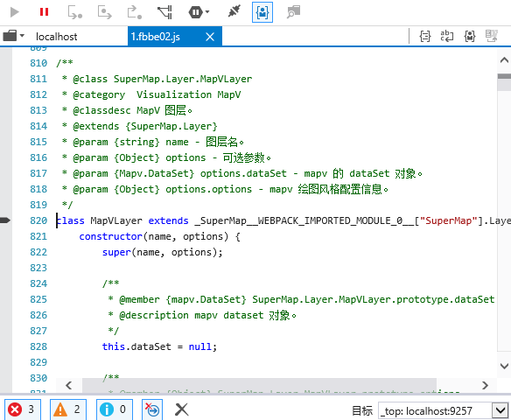Click the horizontal scrollbar thumb
The width and height of the screenshot is (511, 420).
click(x=259, y=386)
